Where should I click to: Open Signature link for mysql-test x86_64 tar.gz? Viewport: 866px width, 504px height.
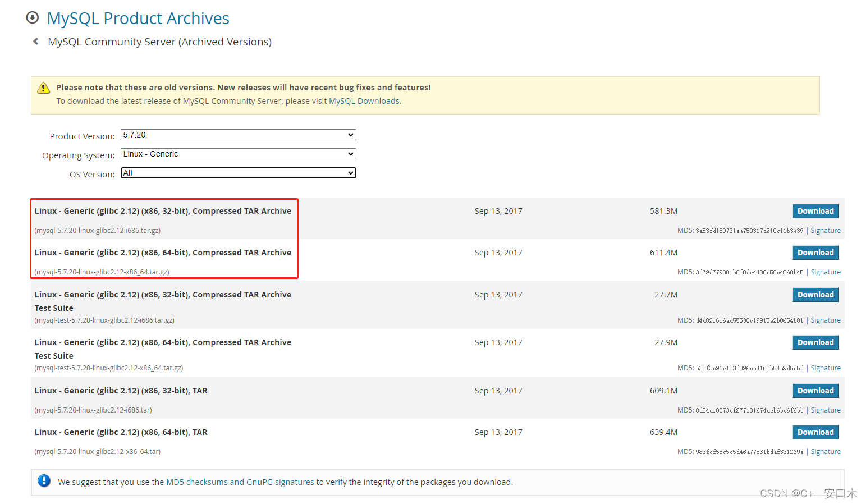coord(826,368)
